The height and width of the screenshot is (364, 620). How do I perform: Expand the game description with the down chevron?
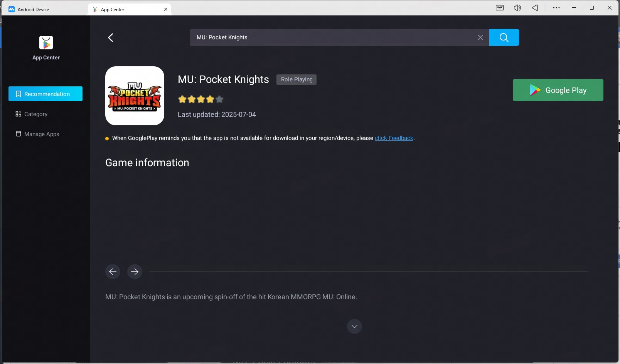[x=354, y=326]
